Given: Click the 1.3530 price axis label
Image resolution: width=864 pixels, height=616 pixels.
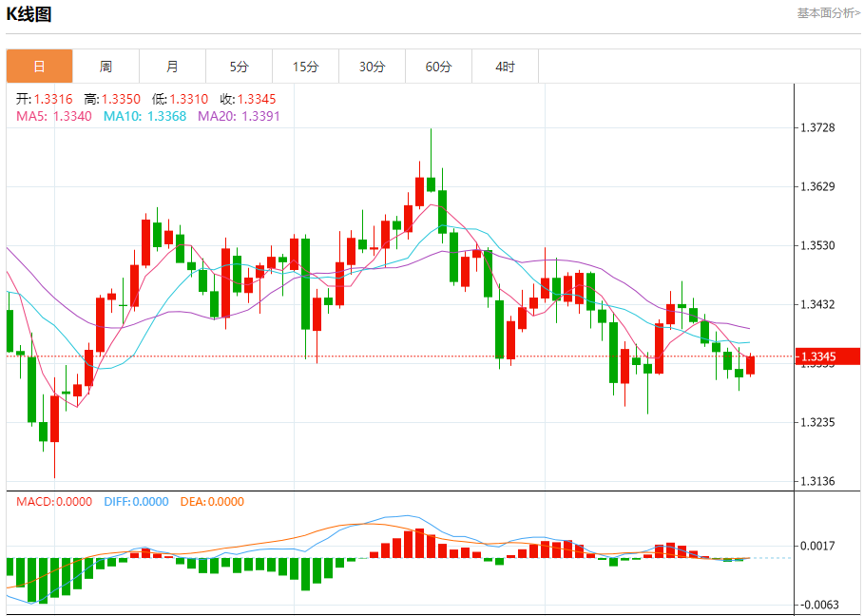Looking at the screenshot, I should point(817,246).
